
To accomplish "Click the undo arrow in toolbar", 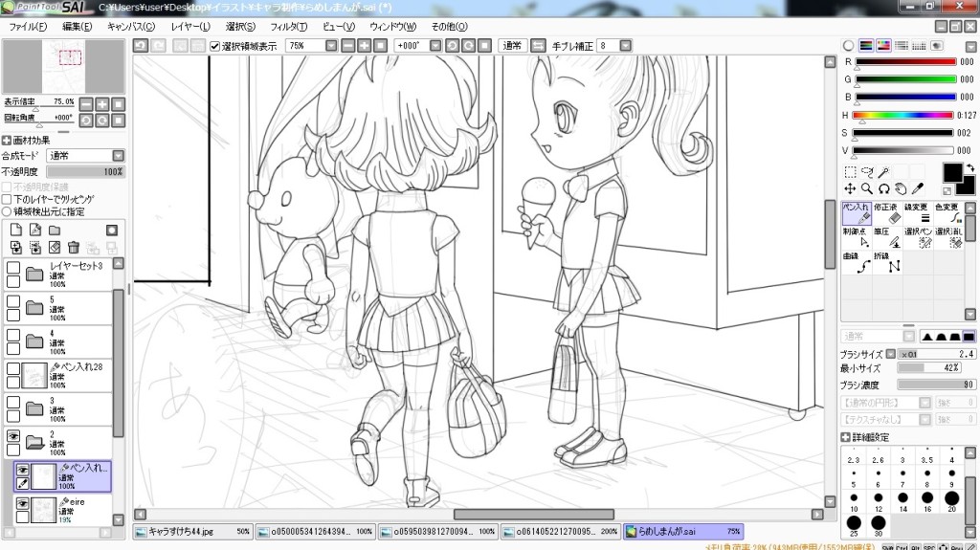I will [x=141, y=45].
